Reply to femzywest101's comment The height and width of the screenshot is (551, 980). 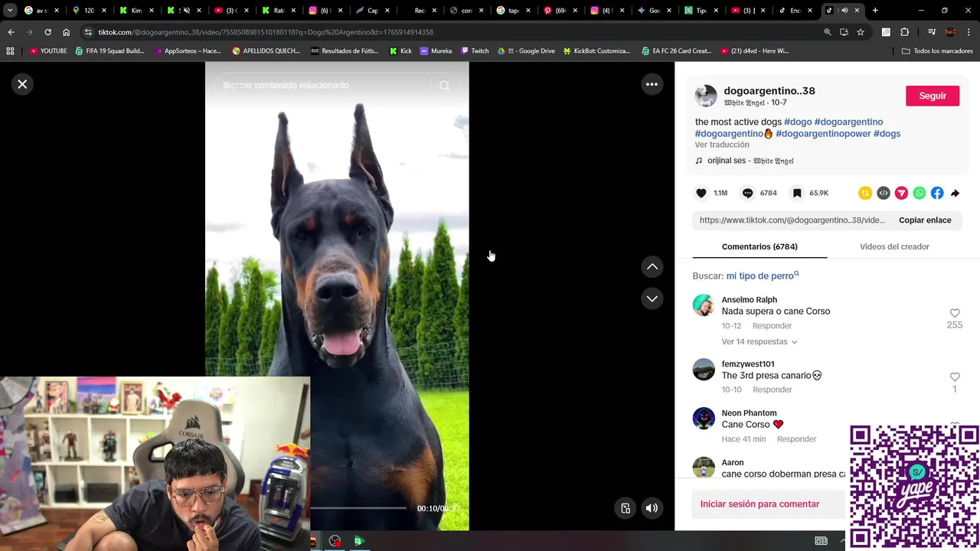tap(772, 390)
